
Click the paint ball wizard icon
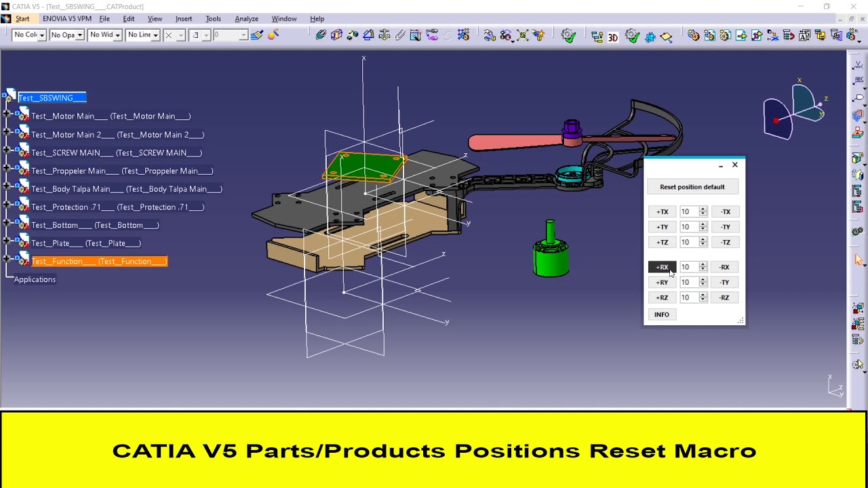(274, 35)
